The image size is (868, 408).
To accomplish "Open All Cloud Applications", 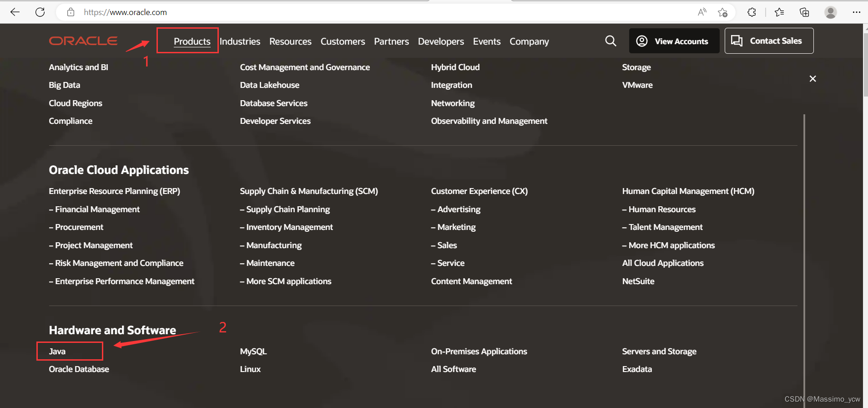I will click(663, 263).
